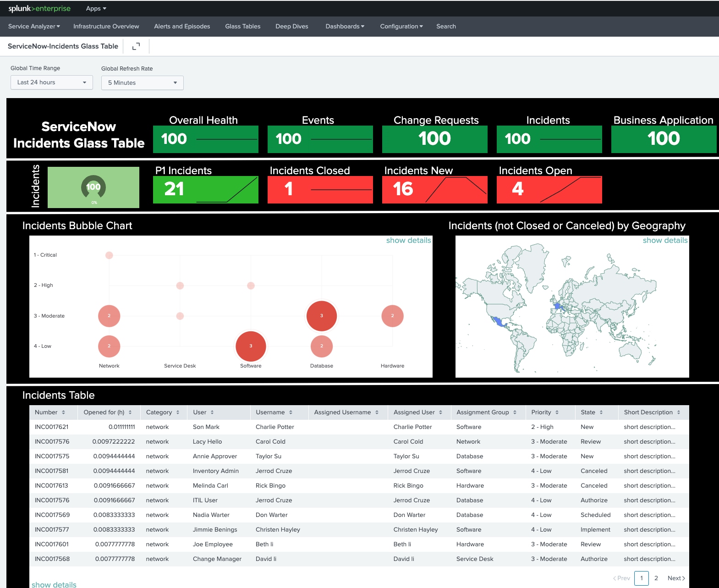The image size is (719, 588).
Task: Expand the Dashboards dropdown menu
Action: coord(345,26)
